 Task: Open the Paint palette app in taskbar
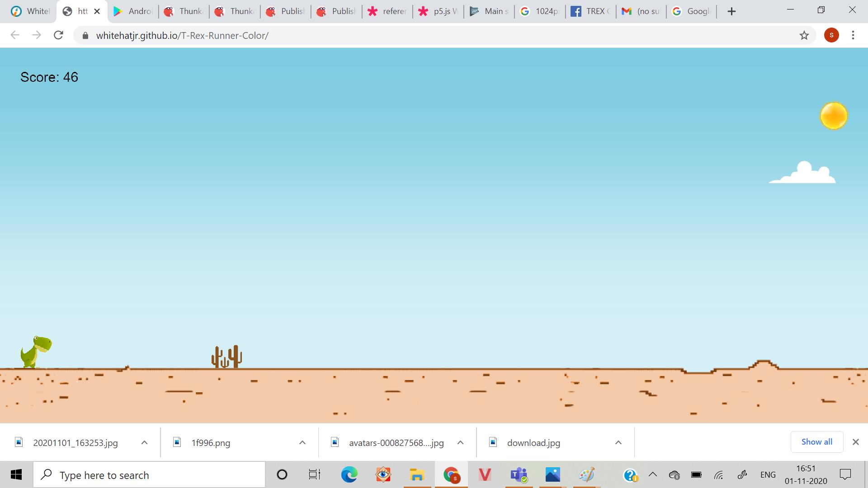pyautogui.click(x=586, y=474)
